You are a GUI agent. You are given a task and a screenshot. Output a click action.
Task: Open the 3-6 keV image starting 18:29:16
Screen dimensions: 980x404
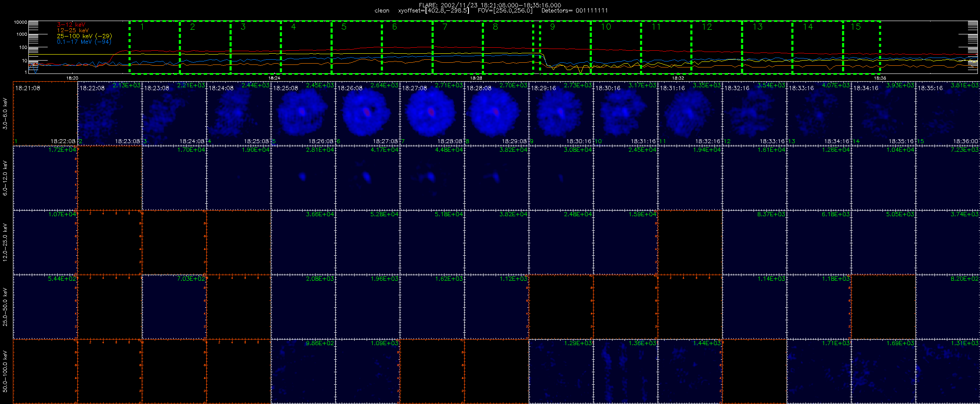coord(561,113)
